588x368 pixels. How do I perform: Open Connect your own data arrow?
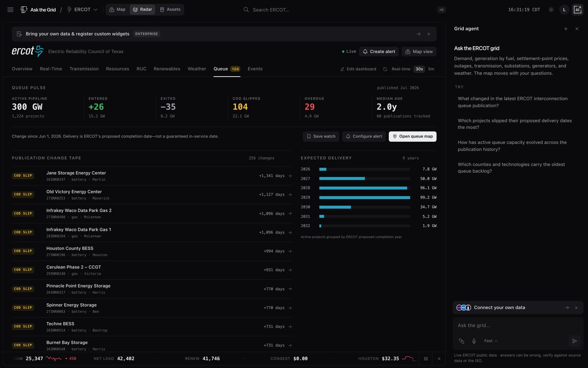(x=567, y=308)
